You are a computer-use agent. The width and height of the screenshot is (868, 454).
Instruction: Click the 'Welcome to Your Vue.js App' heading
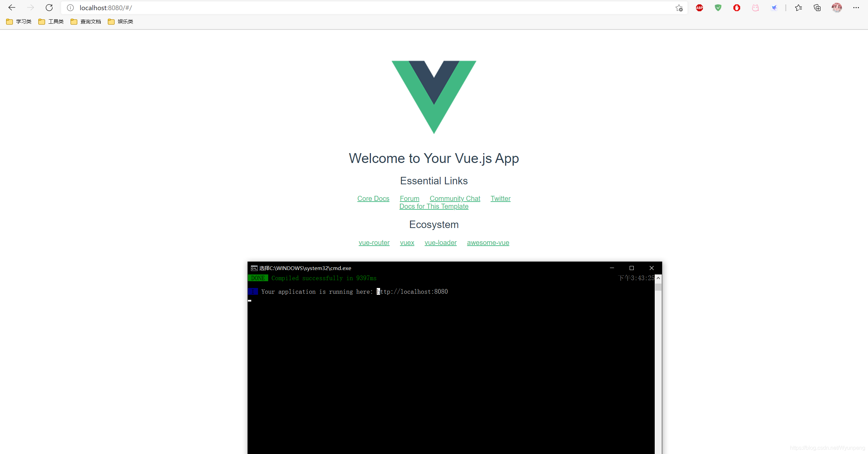(x=434, y=159)
